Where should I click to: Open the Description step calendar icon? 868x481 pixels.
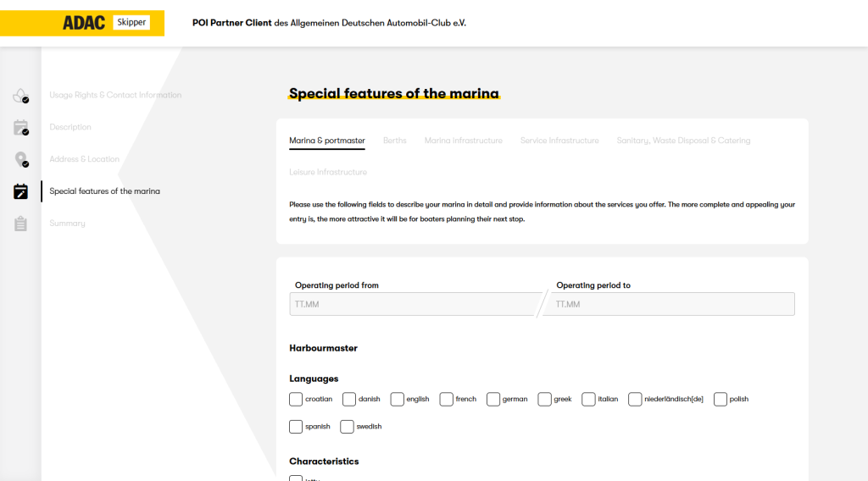(20, 128)
